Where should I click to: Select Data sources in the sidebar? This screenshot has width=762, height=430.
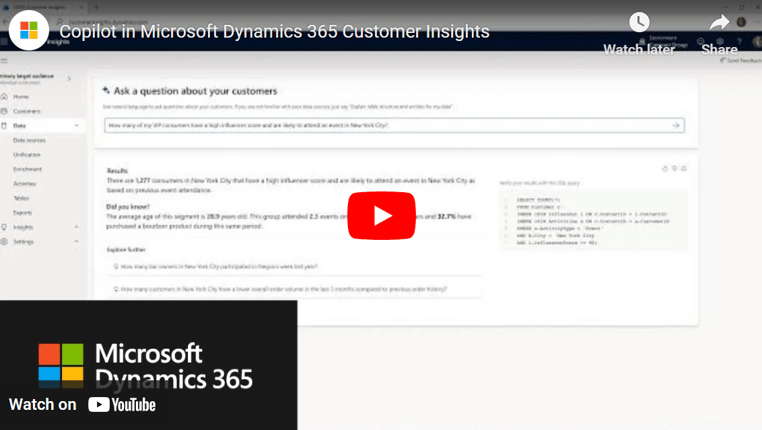click(30, 140)
